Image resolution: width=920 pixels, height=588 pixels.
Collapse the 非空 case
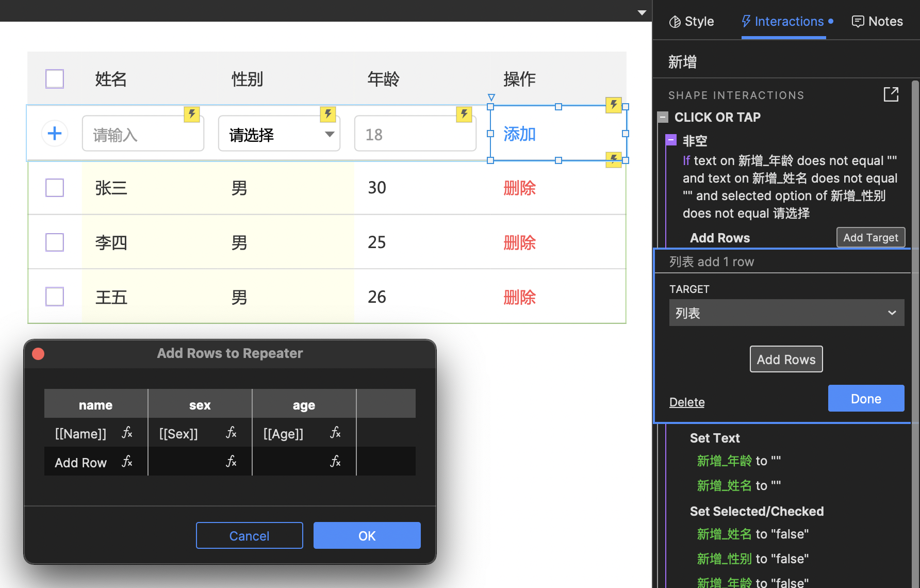click(x=671, y=140)
